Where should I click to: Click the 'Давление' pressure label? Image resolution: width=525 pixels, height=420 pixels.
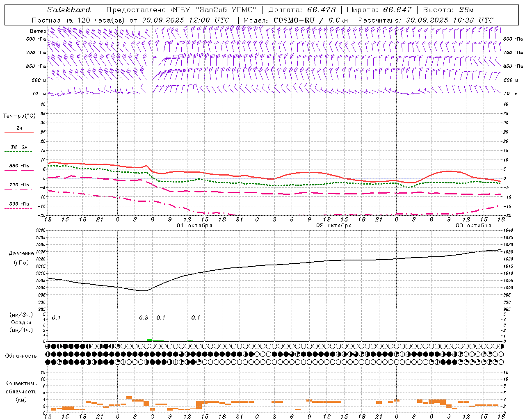[x=21, y=253]
